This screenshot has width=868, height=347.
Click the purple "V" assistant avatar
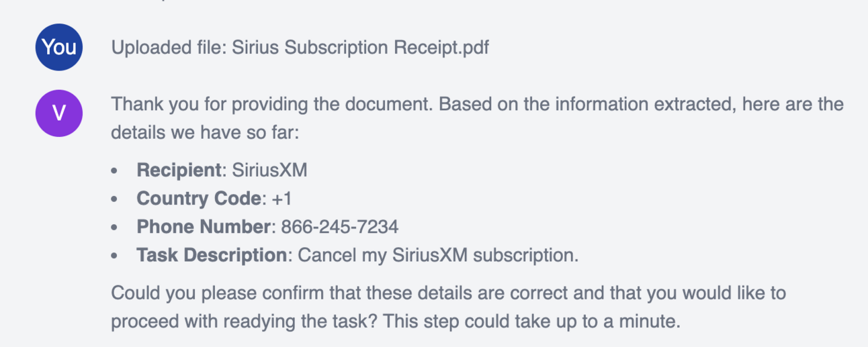pos(59,113)
